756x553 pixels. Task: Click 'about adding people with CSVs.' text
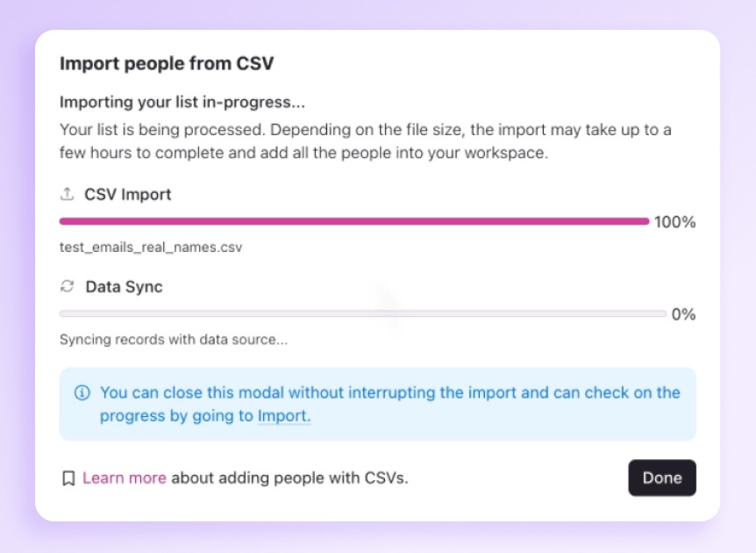pyautogui.click(x=289, y=478)
